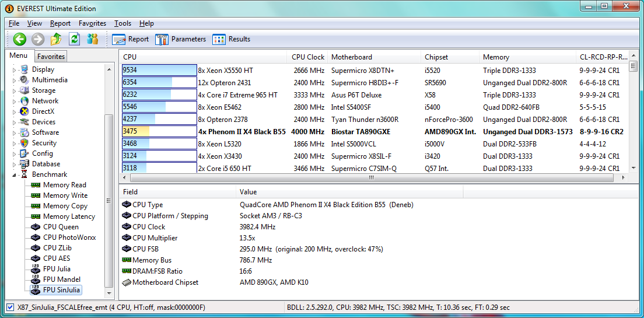This screenshot has width=644, height=318.
Task: Click the results list vertical scrollbar down arrow
Action: (x=633, y=167)
